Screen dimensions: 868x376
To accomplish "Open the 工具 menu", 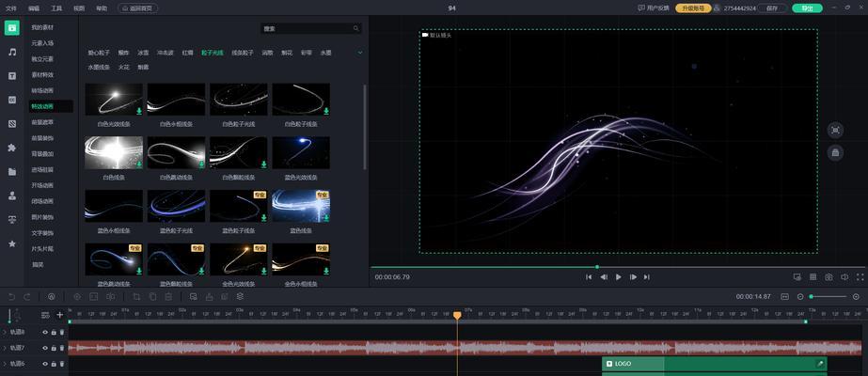I will click(56, 8).
